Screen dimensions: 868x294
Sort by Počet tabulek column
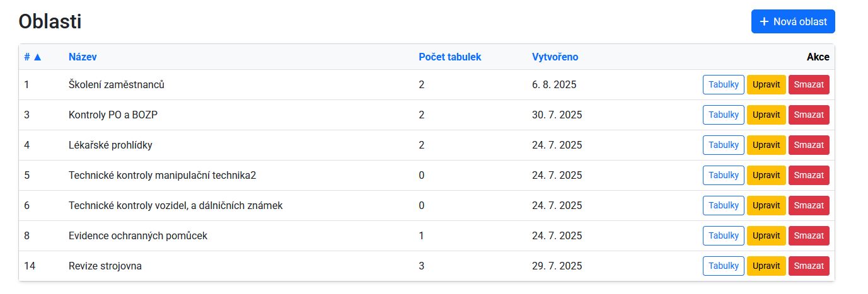449,57
